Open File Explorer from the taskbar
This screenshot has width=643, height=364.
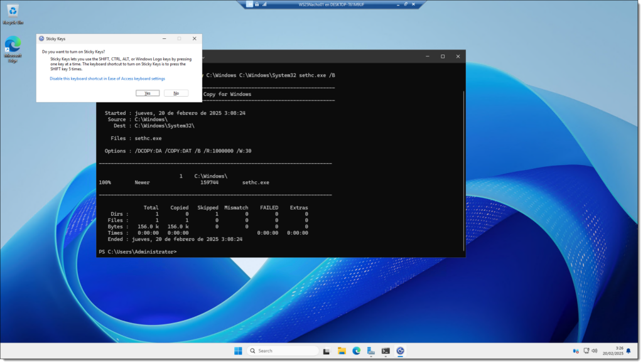point(342,351)
